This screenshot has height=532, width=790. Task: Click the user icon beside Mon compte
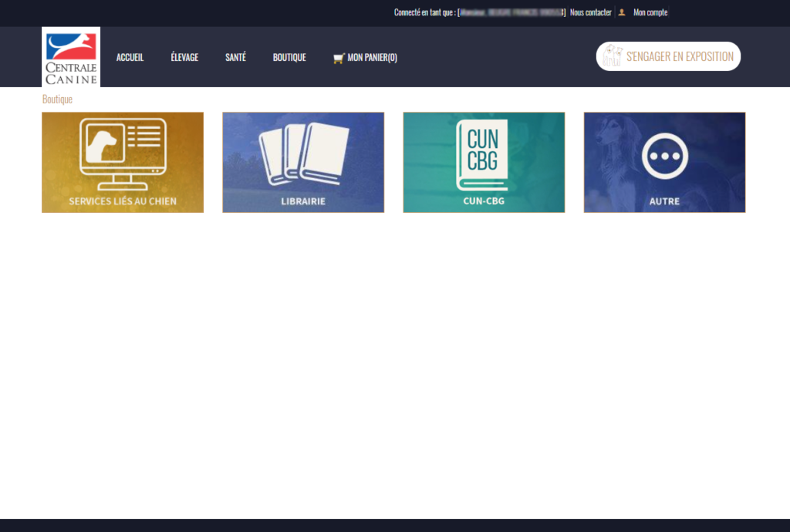[x=622, y=12]
